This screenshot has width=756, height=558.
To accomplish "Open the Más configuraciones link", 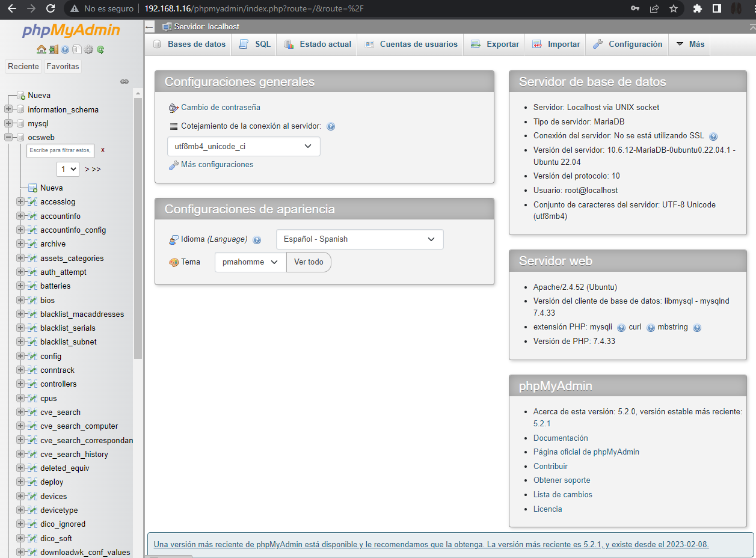I will [x=217, y=165].
